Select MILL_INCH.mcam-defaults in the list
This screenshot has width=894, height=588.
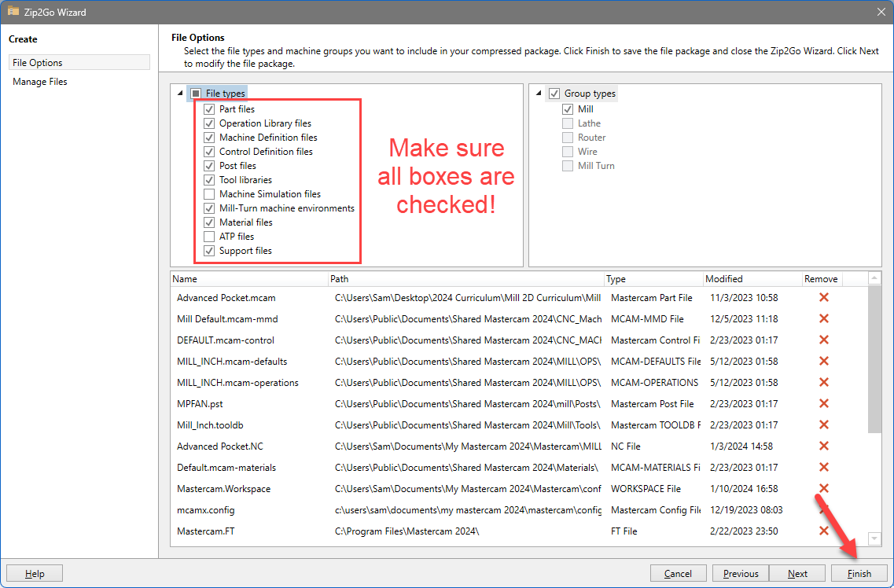coord(231,362)
